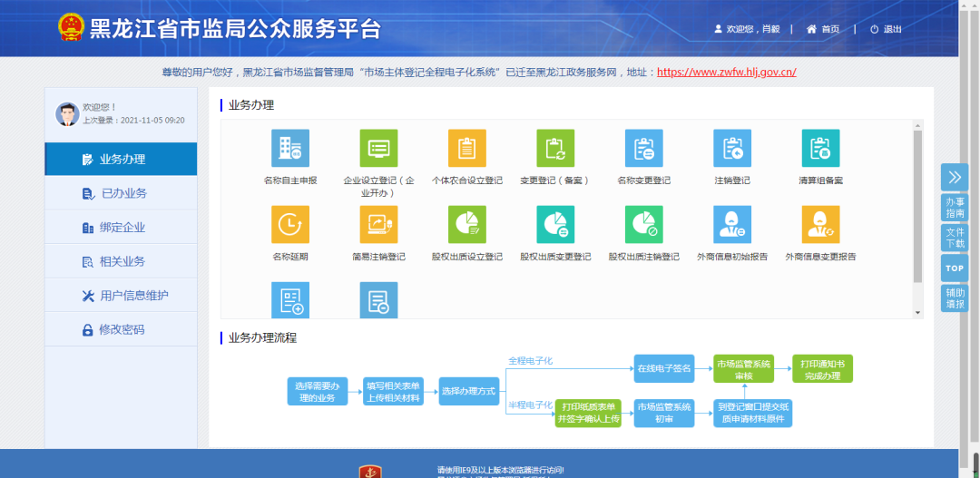Open the 股权出质变更登记 icon
This screenshot has height=478, width=980.
pyautogui.click(x=555, y=224)
